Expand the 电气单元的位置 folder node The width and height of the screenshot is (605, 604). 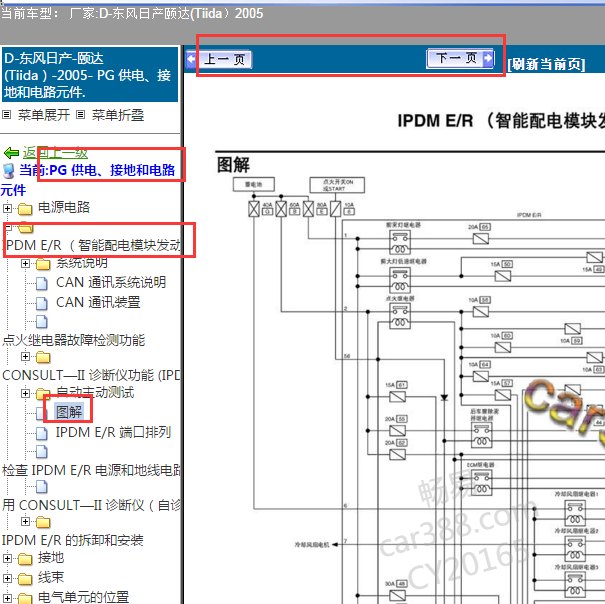click(x=7, y=598)
